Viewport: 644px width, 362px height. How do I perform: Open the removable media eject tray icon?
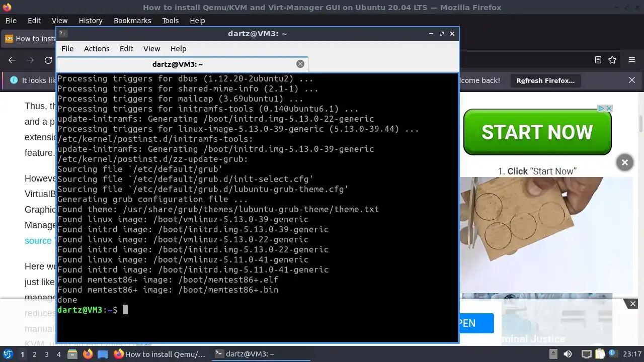coord(553,354)
